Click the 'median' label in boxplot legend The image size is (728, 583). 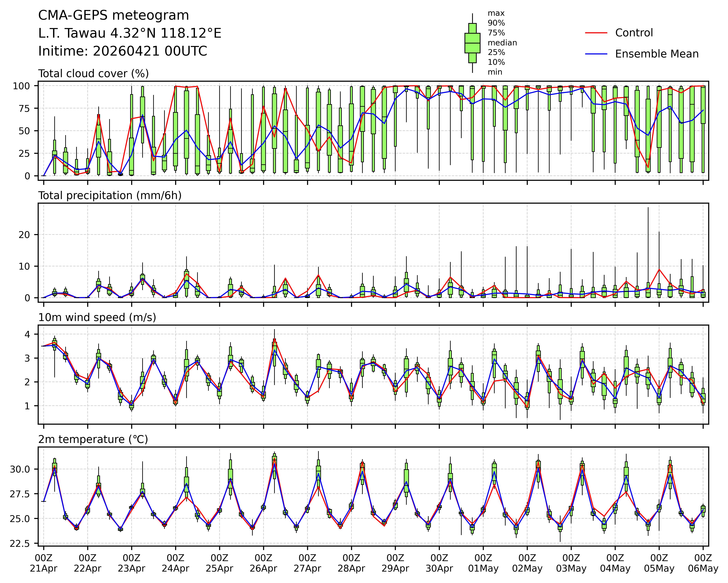pos(502,43)
